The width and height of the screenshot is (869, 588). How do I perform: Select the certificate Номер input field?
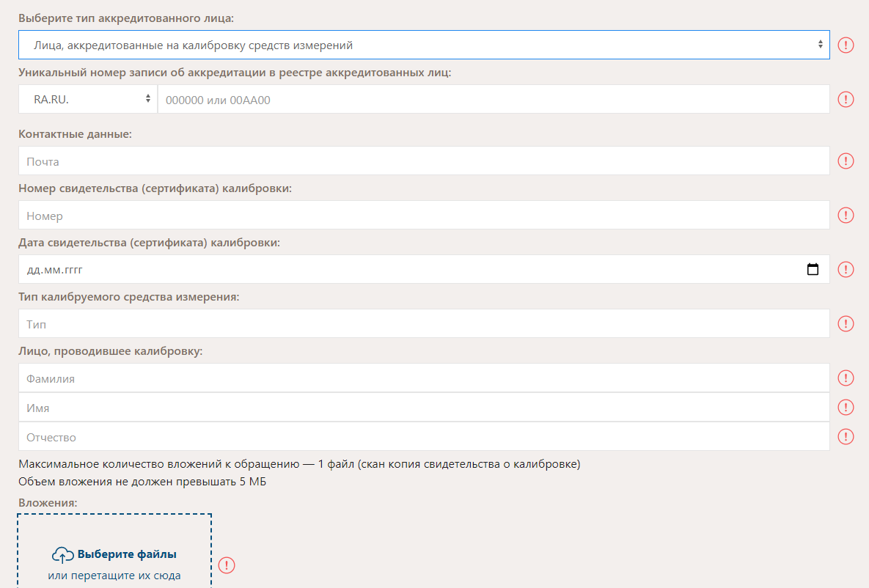click(423, 216)
